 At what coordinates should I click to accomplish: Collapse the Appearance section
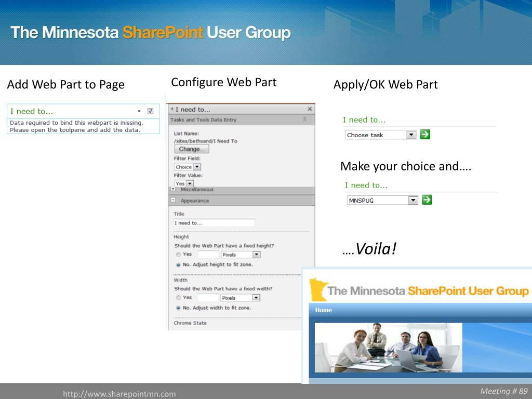[173, 200]
